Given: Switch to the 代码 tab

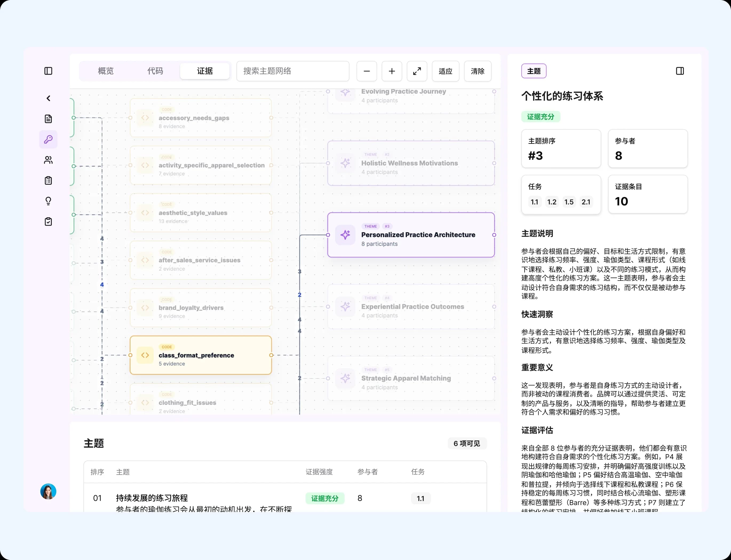Looking at the screenshot, I should pyautogui.click(x=155, y=71).
